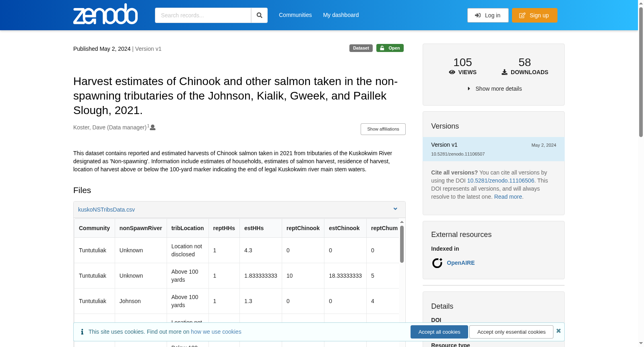644x347 pixels.
Task: Click the download icon next to DOWNLOADS
Action: pos(504,72)
